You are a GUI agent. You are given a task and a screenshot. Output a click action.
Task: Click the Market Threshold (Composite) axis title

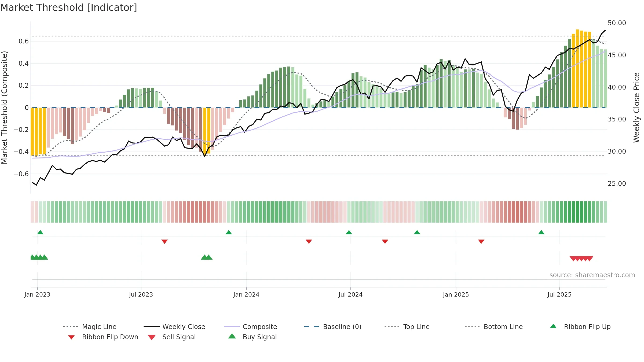point(4,107)
